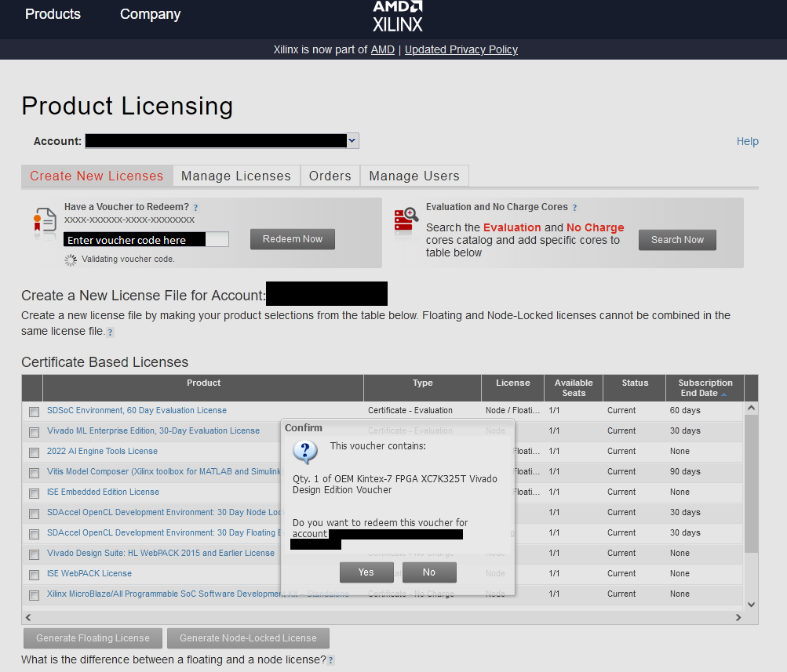Open help icon for floating vs node license
Image resolution: width=787 pixels, height=672 pixels.
pos(331,660)
